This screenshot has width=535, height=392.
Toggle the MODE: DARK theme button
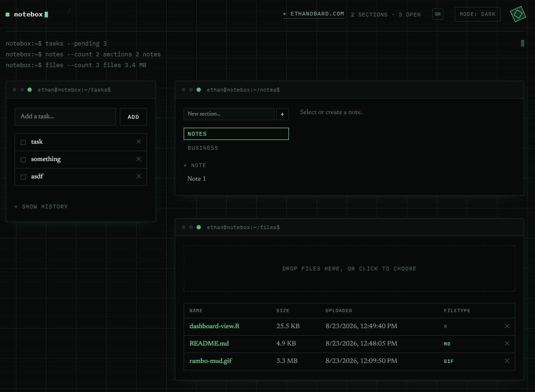(477, 15)
